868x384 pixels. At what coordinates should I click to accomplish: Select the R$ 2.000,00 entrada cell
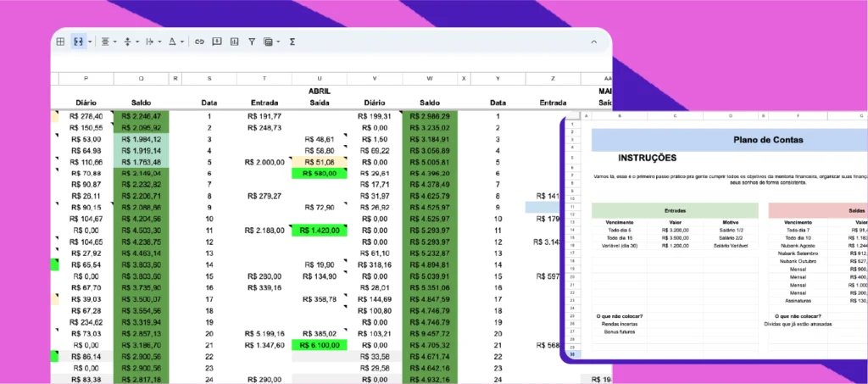(264, 162)
